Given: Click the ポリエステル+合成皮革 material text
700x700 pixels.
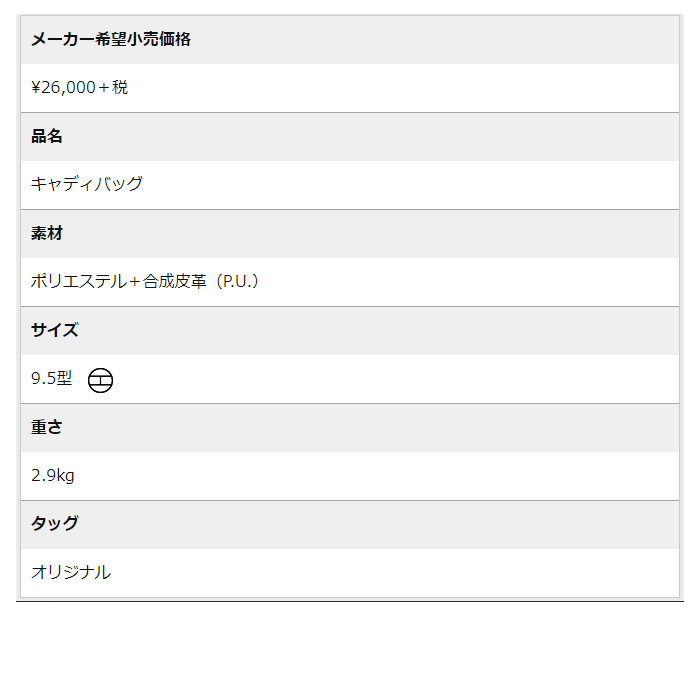Looking at the screenshot, I should coord(119,281).
